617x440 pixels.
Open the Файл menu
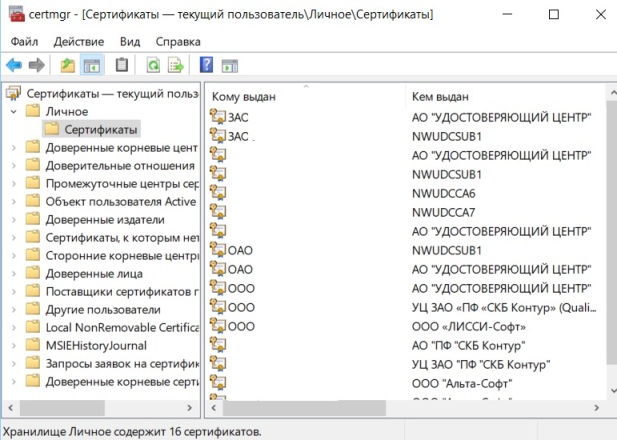click(x=25, y=42)
